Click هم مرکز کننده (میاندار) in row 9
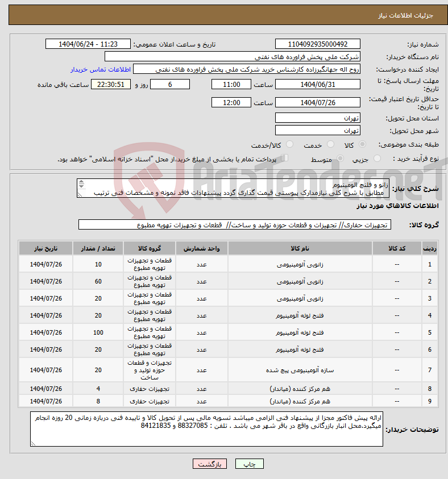Screen dimensions: 448x479 (300, 401)
